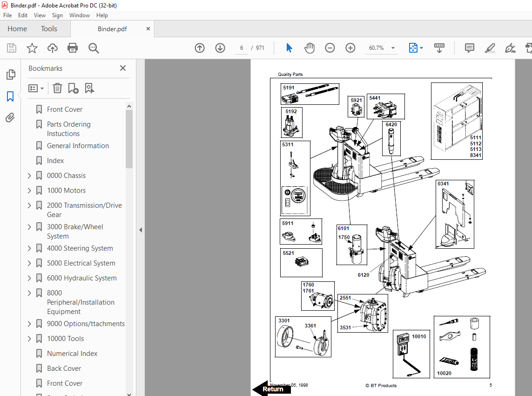Open the Sign menu

coord(57,15)
